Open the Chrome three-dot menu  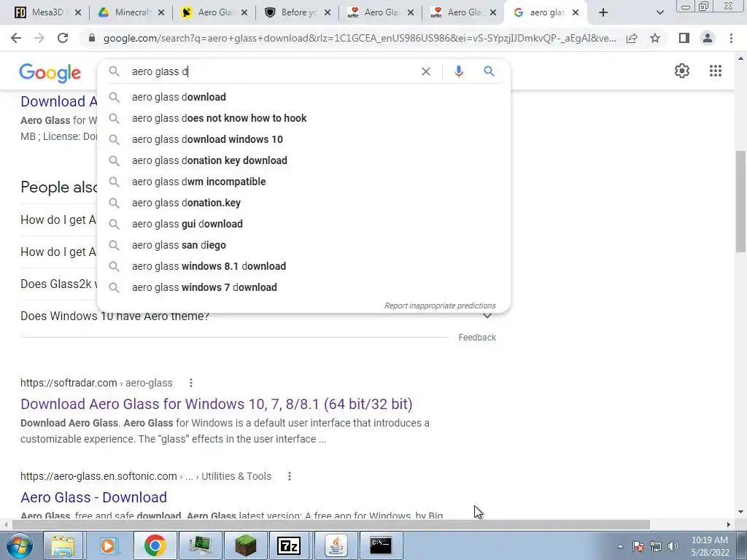pyautogui.click(x=731, y=38)
